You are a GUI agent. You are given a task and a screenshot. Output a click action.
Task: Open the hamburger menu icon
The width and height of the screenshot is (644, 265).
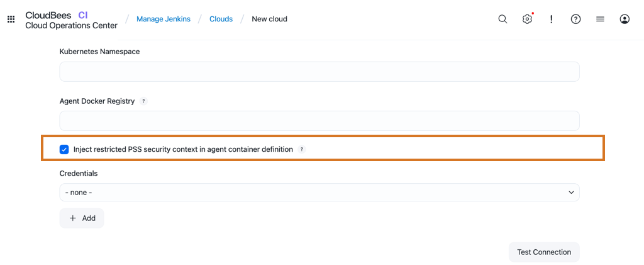click(600, 20)
